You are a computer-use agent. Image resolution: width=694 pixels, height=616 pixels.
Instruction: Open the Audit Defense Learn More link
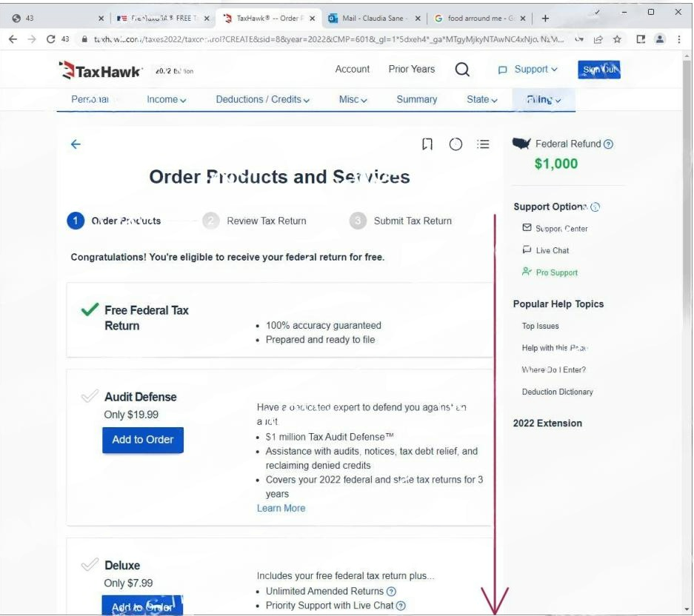(281, 509)
